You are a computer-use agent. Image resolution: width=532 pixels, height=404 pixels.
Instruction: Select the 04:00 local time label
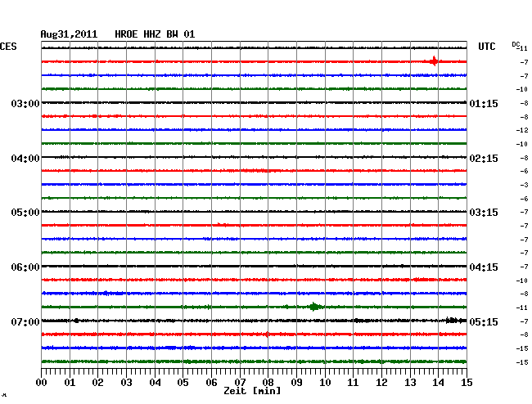25,159
